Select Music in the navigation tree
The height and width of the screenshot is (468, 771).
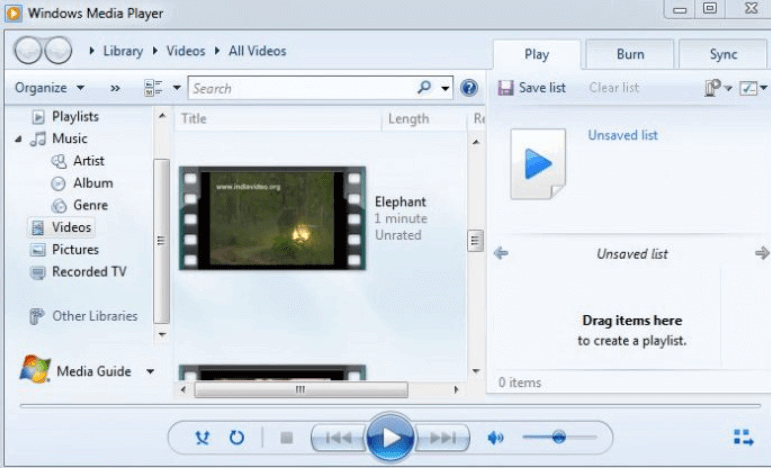pyautogui.click(x=70, y=139)
